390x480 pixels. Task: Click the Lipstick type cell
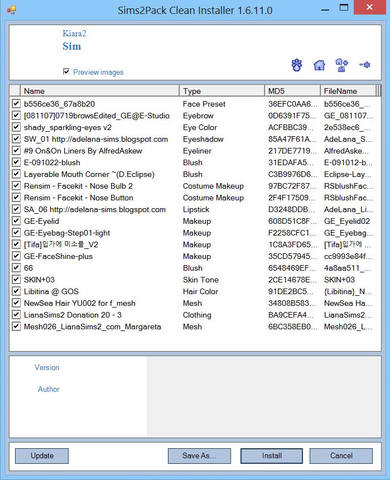point(196,209)
